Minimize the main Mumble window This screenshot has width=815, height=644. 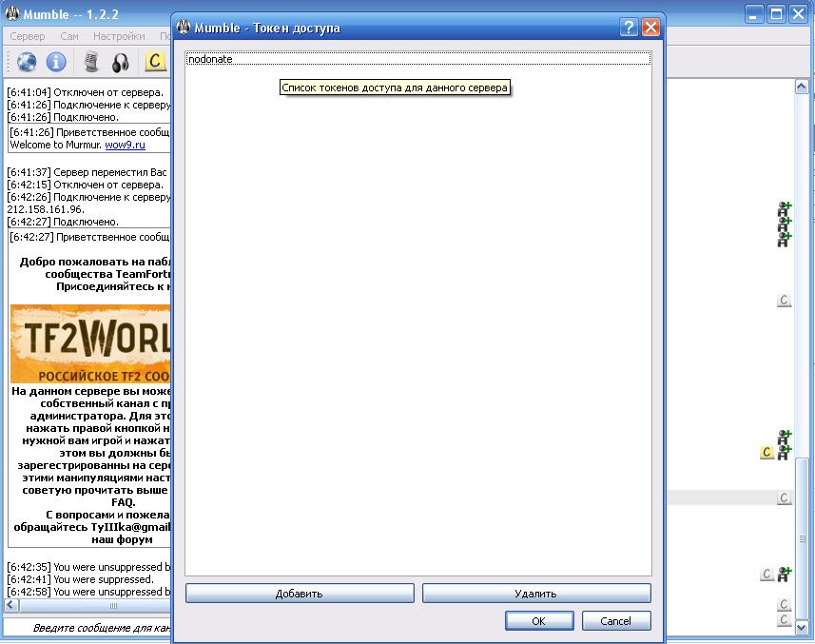pos(754,14)
